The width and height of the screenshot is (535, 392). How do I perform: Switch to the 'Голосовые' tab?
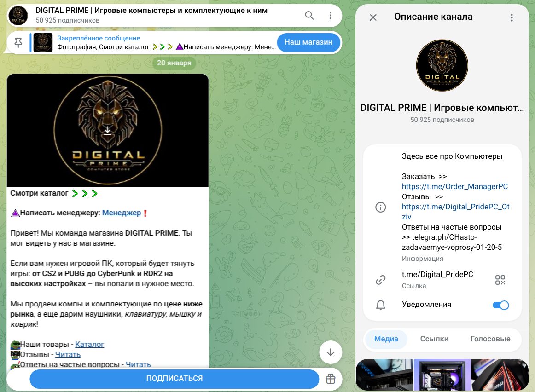pyautogui.click(x=490, y=339)
